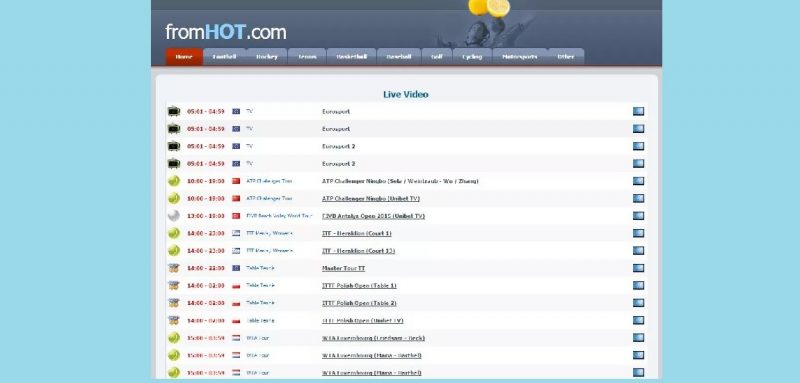Click watch screen icon for Master Tour TT
The width and height of the screenshot is (800, 383).
tap(638, 268)
